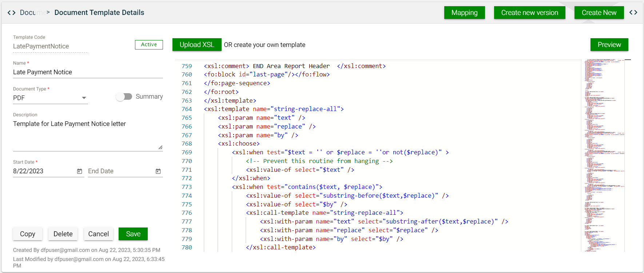Preview the document template

pos(609,45)
